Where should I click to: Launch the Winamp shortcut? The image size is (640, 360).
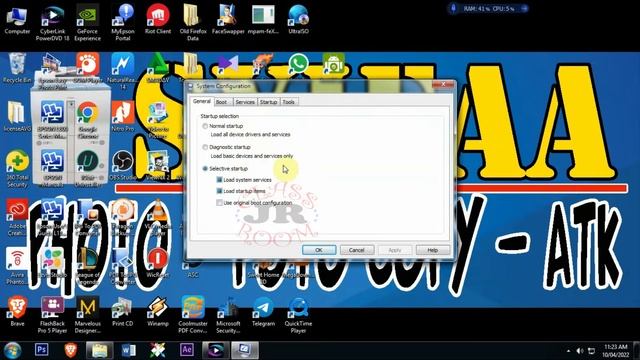pos(158,313)
